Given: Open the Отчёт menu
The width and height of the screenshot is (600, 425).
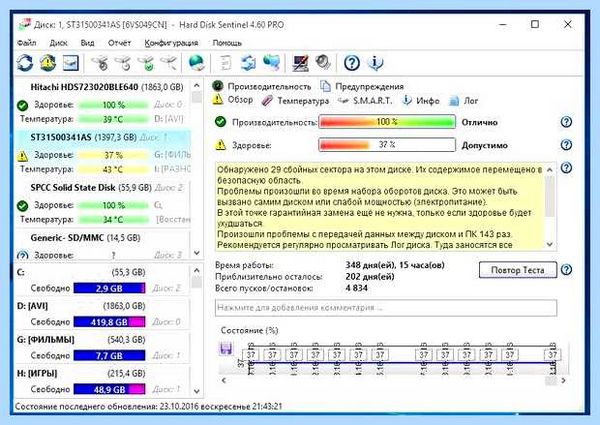Looking at the screenshot, I should pos(119,43).
